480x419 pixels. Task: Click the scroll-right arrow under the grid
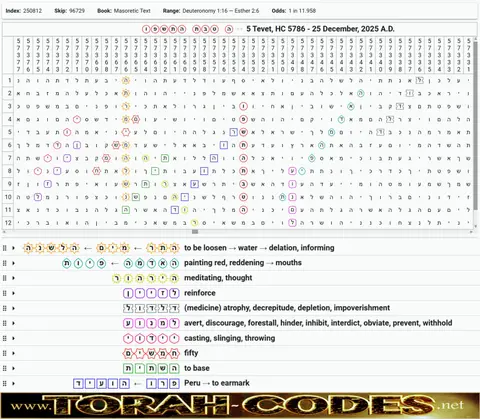pos(471,232)
